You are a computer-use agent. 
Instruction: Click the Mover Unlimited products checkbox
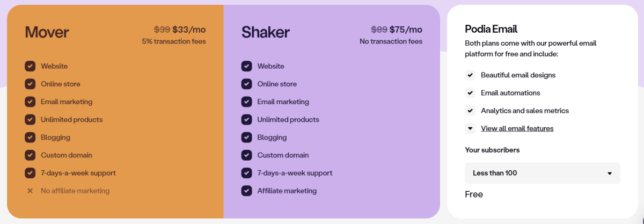pyautogui.click(x=30, y=119)
